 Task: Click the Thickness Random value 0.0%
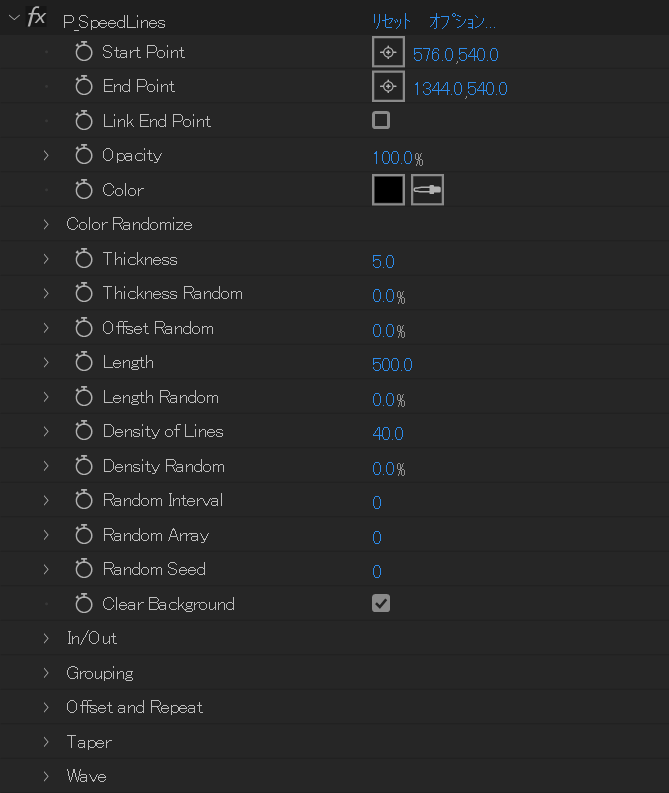(389, 296)
